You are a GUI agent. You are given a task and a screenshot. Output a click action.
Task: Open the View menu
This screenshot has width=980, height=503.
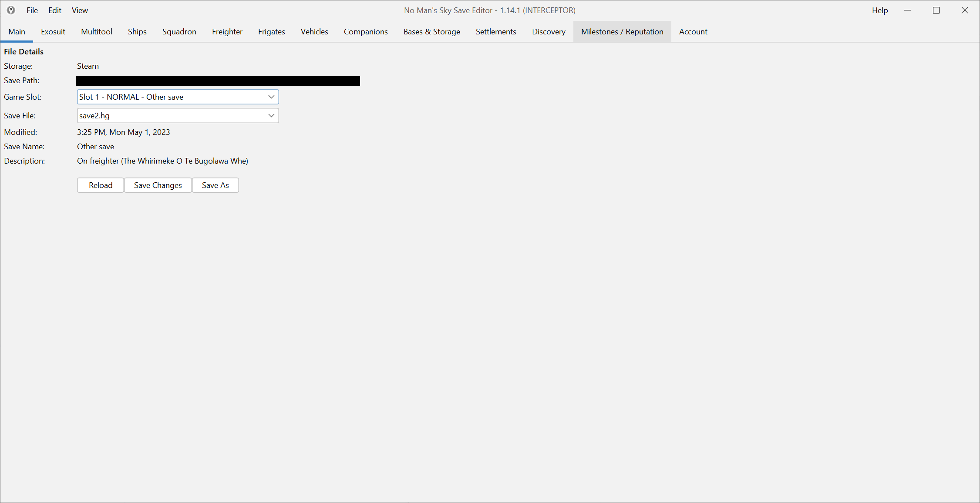click(x=79, y=10)
